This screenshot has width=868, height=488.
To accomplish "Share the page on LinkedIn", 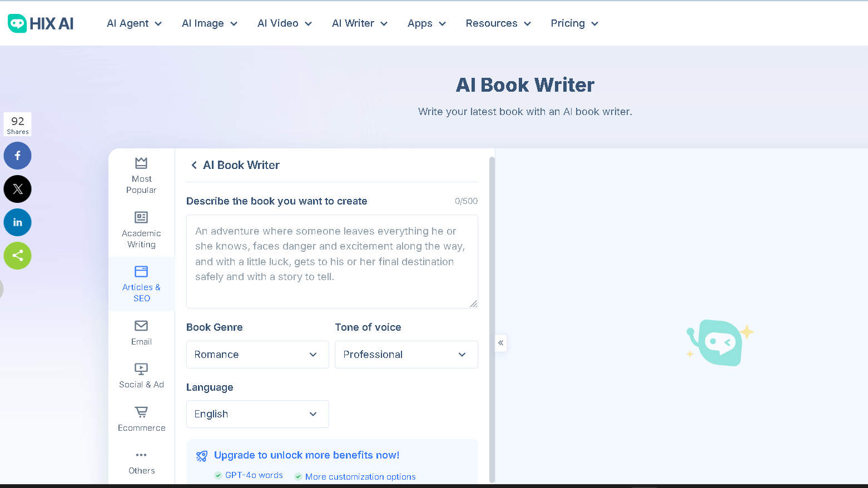I will point(17,222).
